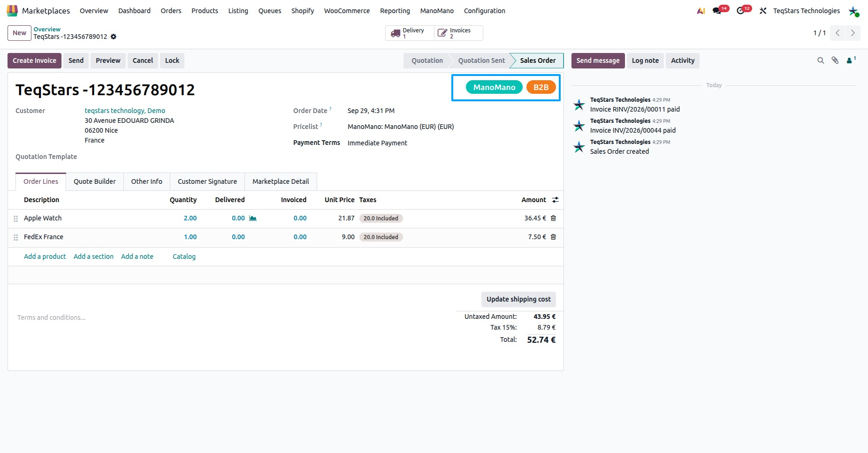Open attachments with the paperclip icon
The image size is (868, 453).
click(x=835, y=60)
